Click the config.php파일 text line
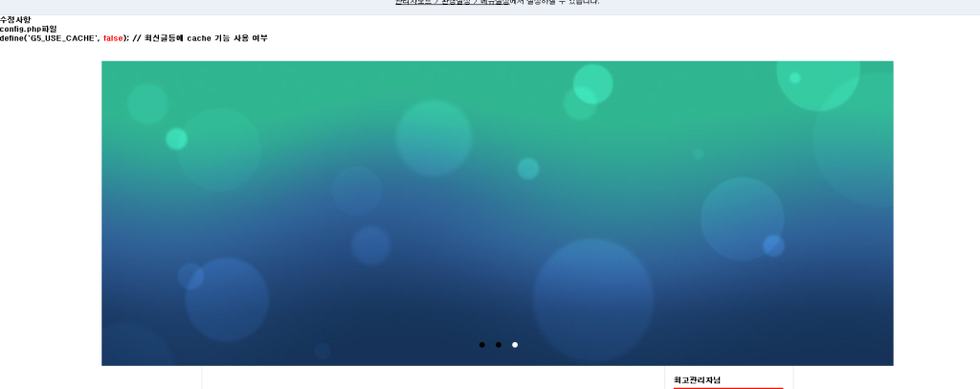980x389 pixels. (29, 29)
